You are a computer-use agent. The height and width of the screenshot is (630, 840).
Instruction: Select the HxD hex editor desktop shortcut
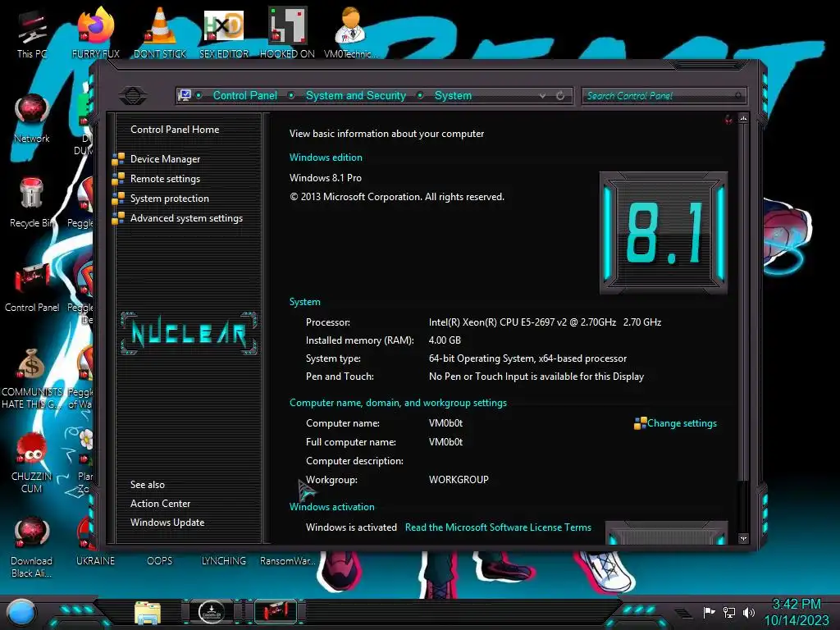pyautogui.click(x=224, y=33)
